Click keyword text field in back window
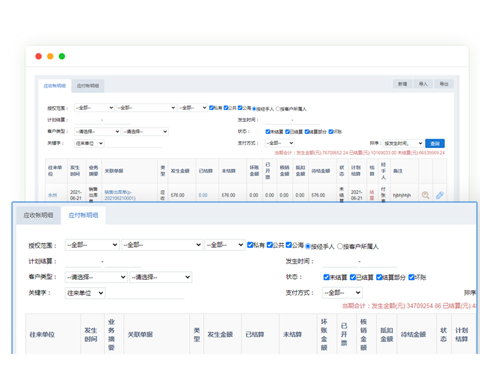Screen dimensions: 480x372 point(134,143)
